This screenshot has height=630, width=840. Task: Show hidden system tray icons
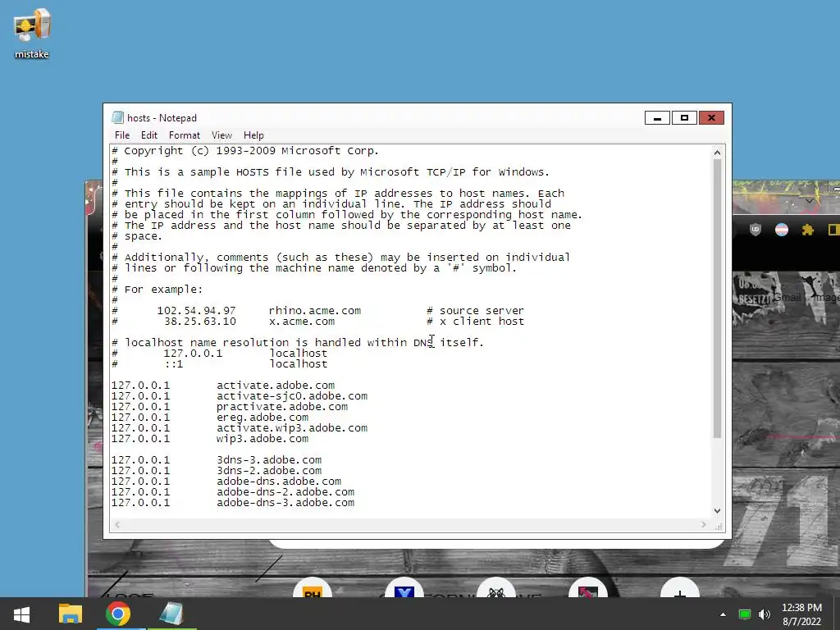coord(723,614)
